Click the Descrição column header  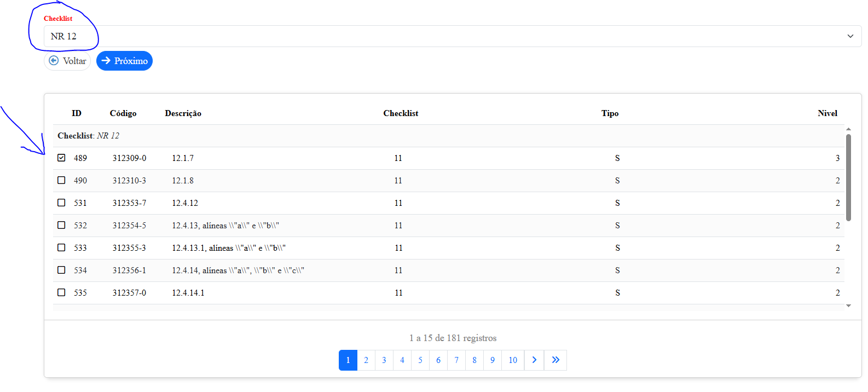coord(183,113)
